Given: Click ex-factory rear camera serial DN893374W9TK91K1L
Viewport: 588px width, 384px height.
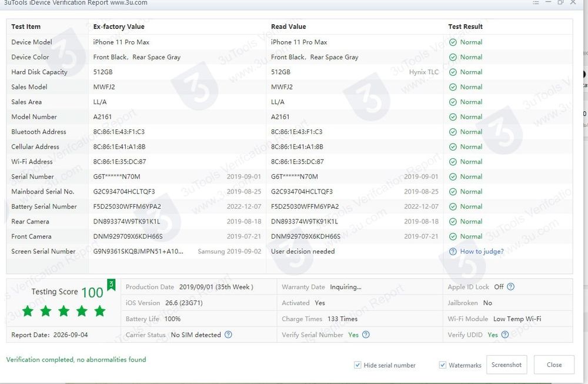Looking at the screenshot, I should 126,222.
